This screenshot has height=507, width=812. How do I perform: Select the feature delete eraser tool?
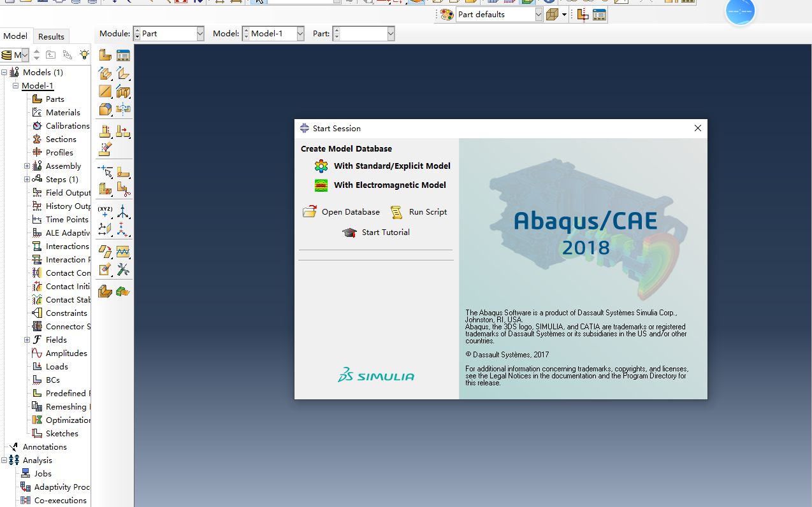pos(105,150)
